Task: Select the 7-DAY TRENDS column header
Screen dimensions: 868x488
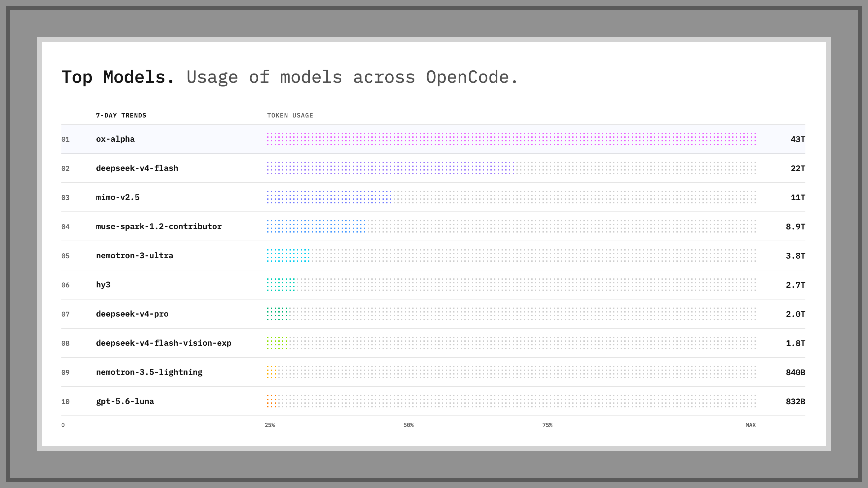Action: 121,115
